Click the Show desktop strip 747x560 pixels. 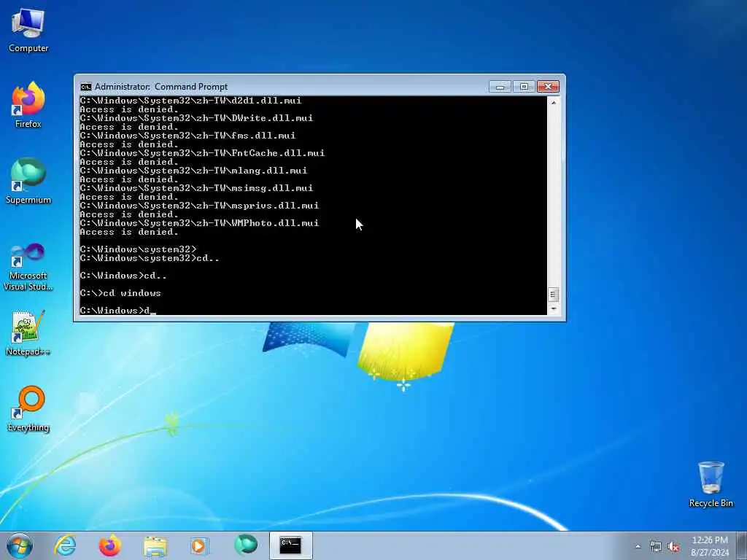[742, 545]
